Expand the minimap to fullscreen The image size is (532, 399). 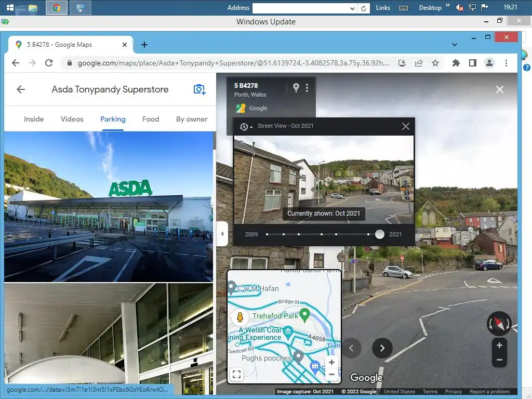237,374
